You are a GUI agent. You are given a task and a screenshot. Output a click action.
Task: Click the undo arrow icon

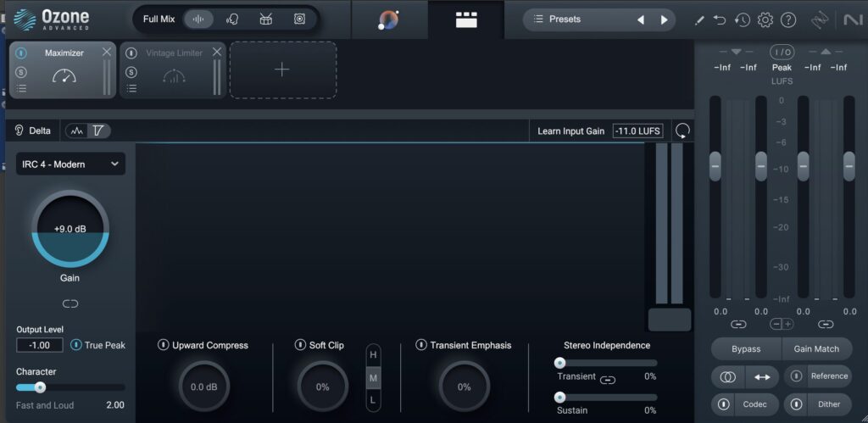pos(720,19)
